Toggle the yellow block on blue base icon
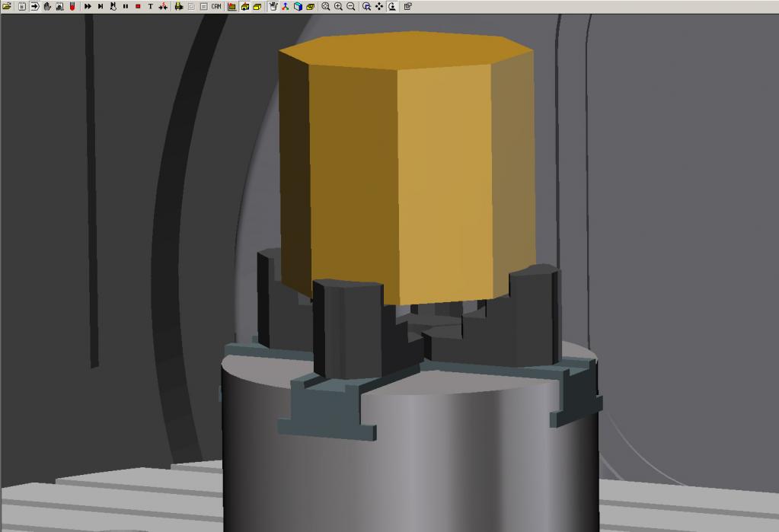 pos(245,6)
